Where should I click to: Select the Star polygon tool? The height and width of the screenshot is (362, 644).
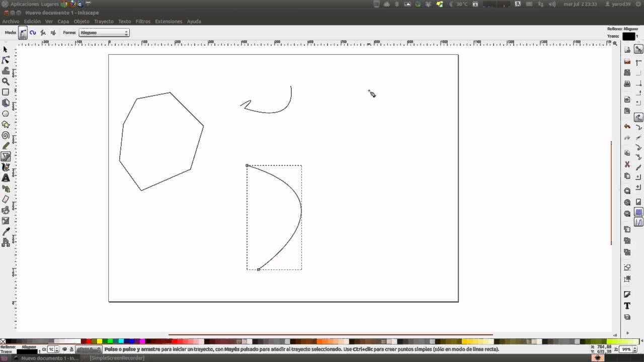pyautogui.click(x=6, y=124)
